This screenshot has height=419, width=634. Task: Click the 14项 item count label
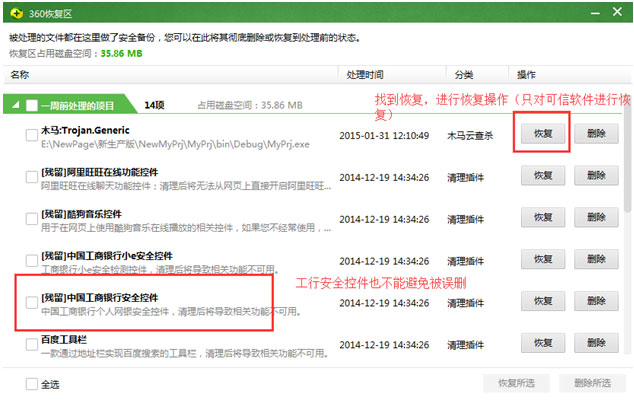(154, 105)
